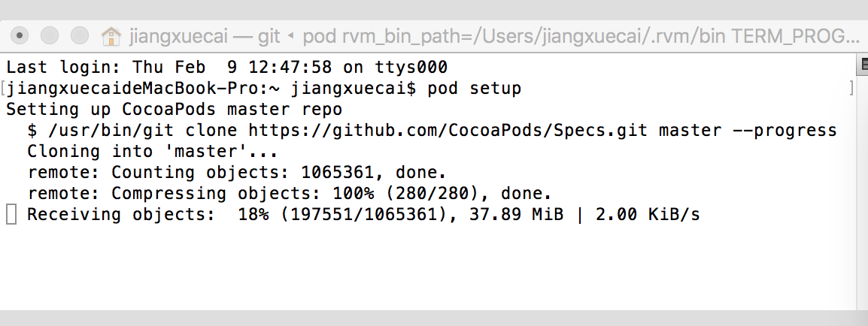Click the split pane icon at top right
The height and width of the screenshot is (326, 868).
pos(863,65)
